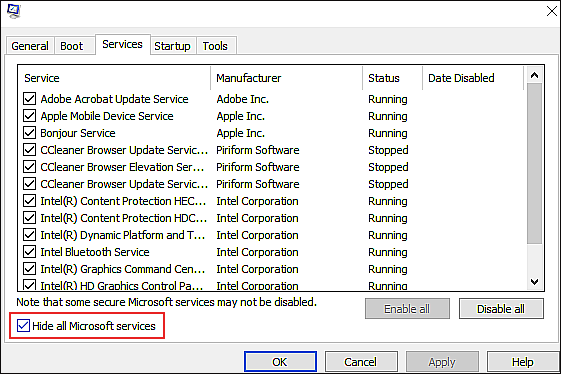Close the System Configuration window

[552, 11]
